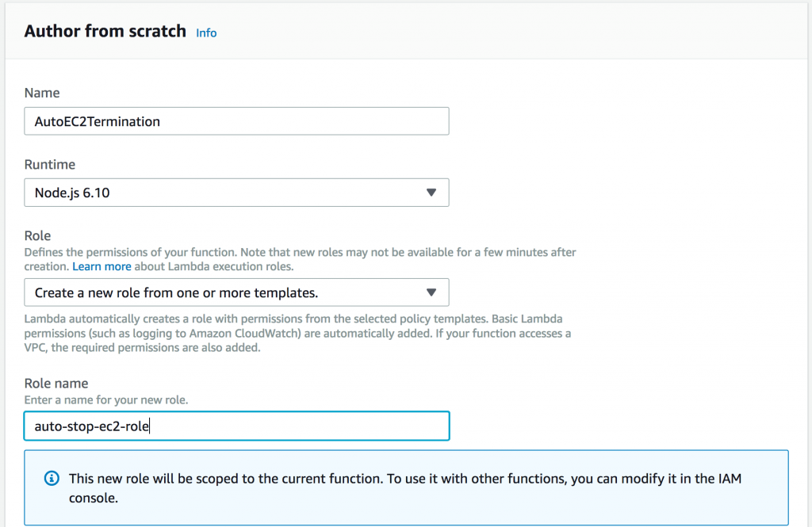Screen dimensions: 812x527
Task: Click the 'Author from scratch' heading
Action: tap(105, 31)
